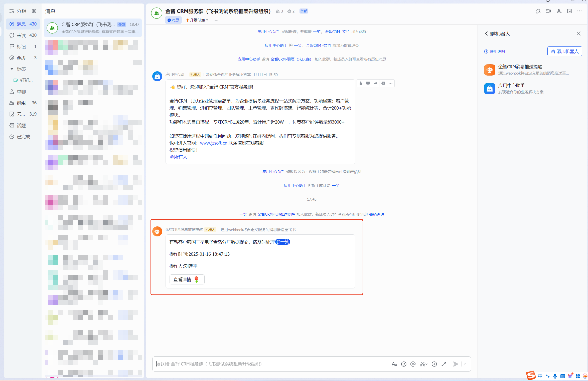The image size is (588, 381).
Task: Collapse the 分组 sidebar list icon
Action: click(12, 11)
